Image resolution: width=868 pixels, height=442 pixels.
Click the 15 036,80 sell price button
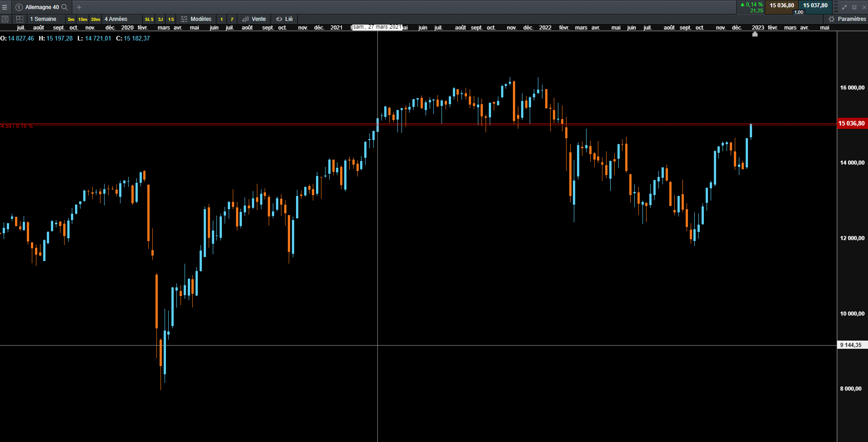tap(782, 6)
